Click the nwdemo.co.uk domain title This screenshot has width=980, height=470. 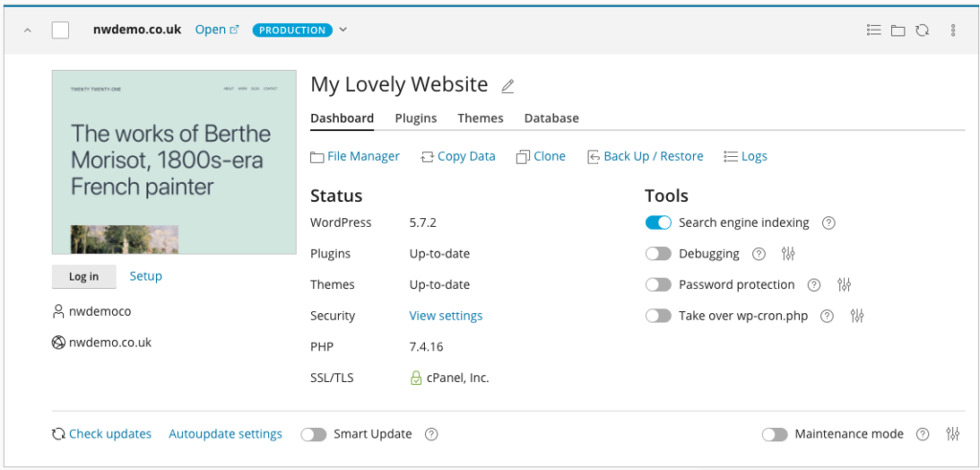tap(138, 30)
